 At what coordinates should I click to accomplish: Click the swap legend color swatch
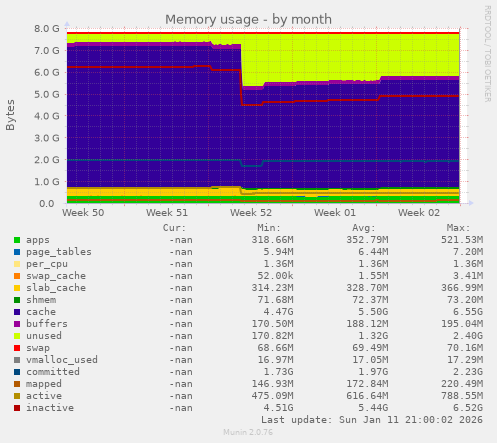pyautogui.click(x=17, y=348)
